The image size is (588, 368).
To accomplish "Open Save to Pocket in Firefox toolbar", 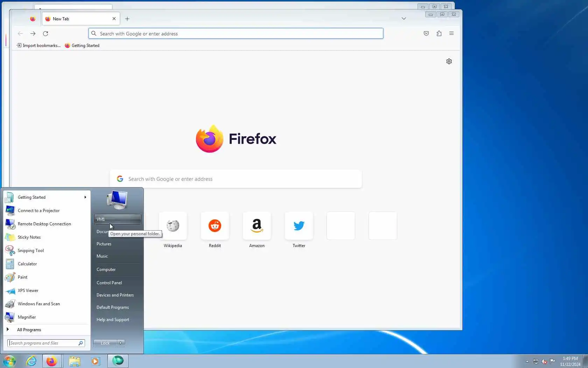I will 426,33.
